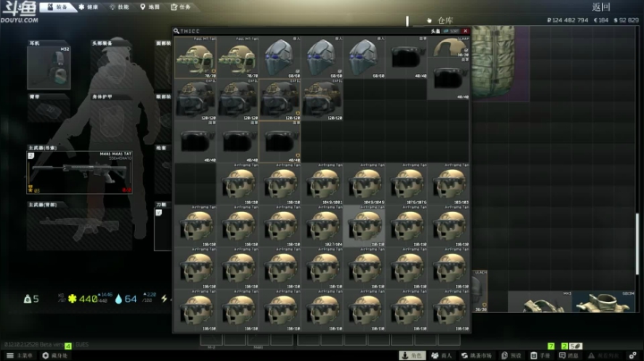Click the energy lightning bolt icon
This screenshot has width=644, height=361.
[165, 299]
